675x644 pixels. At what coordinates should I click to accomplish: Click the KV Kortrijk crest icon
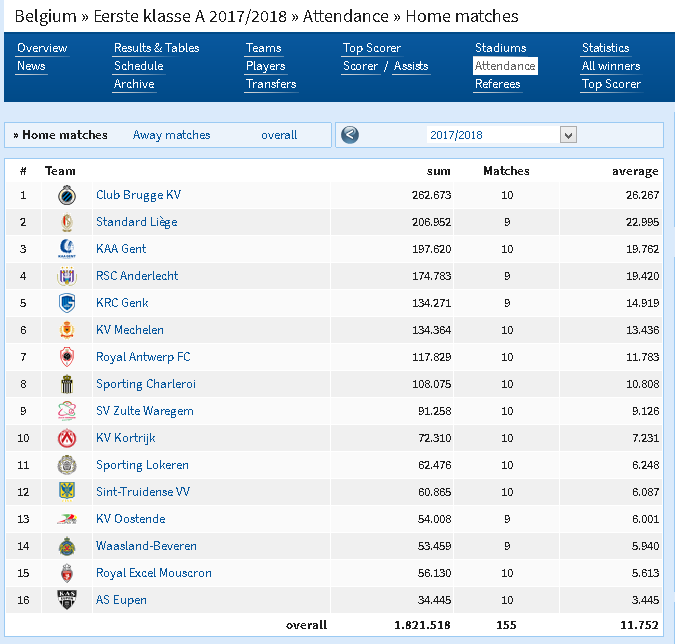pyautogui.click(x=67, y=438)
